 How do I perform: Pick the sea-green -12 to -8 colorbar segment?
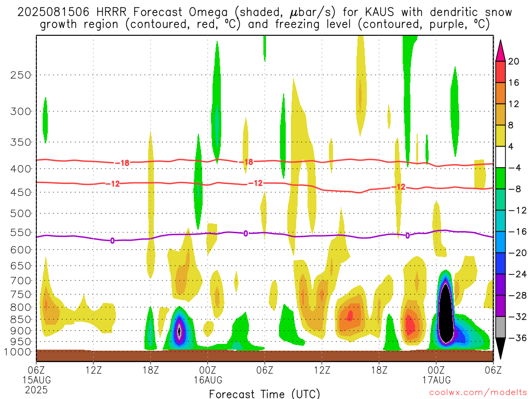pyautogui.click(x=500, y=200)
